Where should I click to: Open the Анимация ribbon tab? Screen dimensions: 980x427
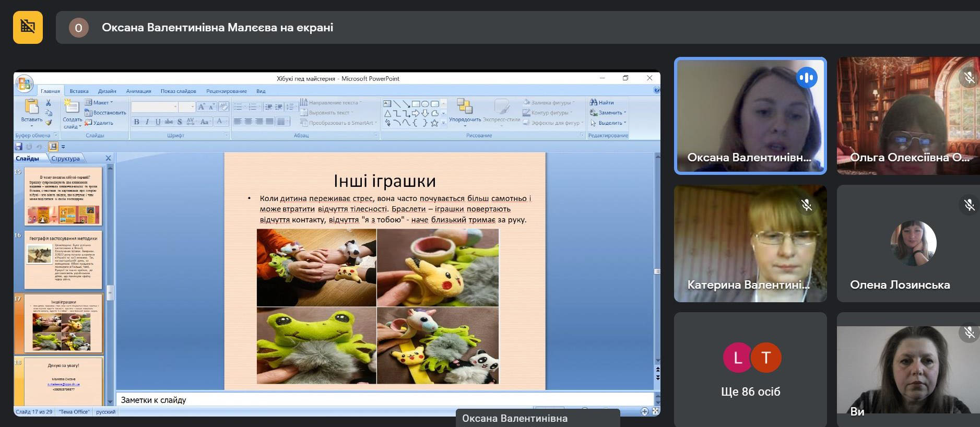(138, 91)
